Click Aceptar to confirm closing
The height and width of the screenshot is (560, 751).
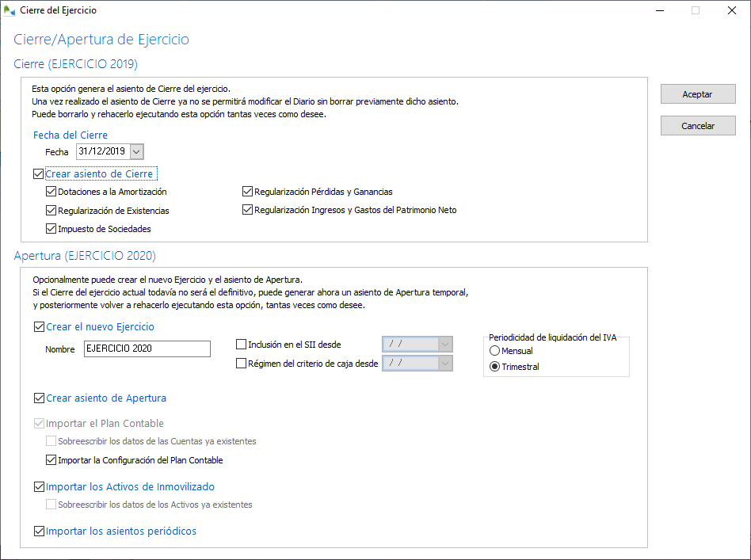[x=697, y=94]
